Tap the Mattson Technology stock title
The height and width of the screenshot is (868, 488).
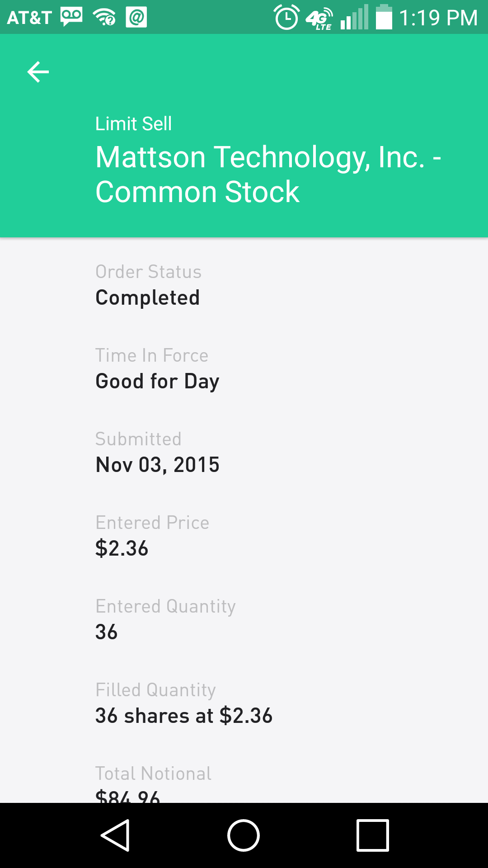coord(268,174)
